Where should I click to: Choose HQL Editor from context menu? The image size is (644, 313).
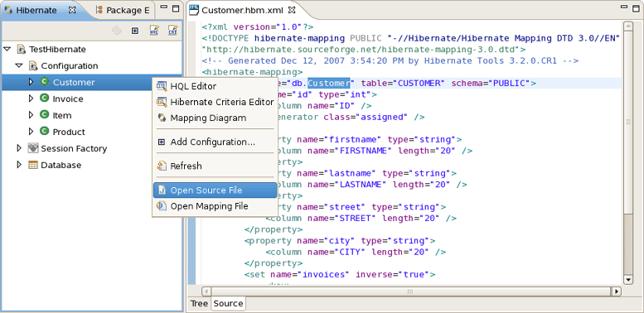click(215, 86)
